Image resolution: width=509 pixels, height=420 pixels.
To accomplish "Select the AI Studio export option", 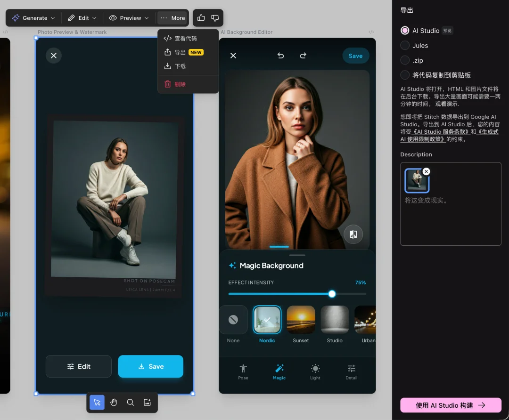I will point(405,31).
